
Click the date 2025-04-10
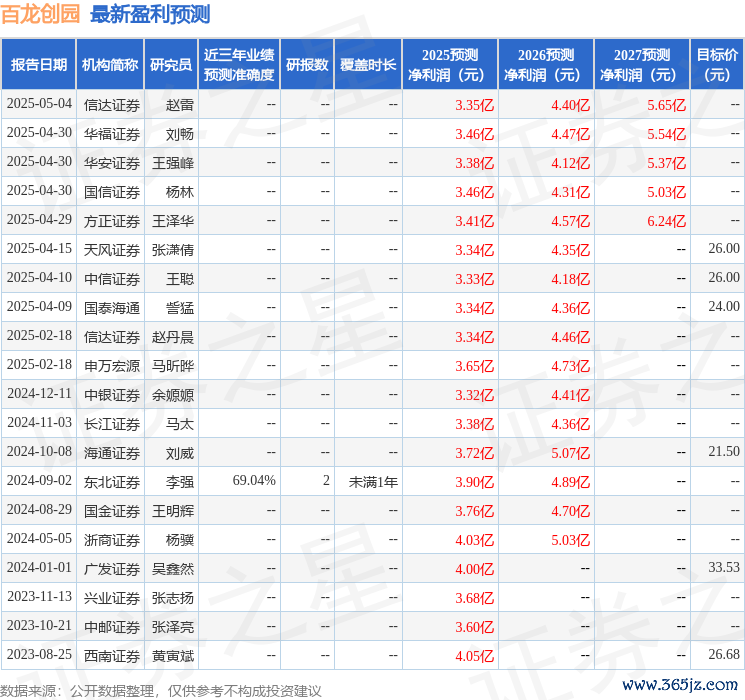39,278
